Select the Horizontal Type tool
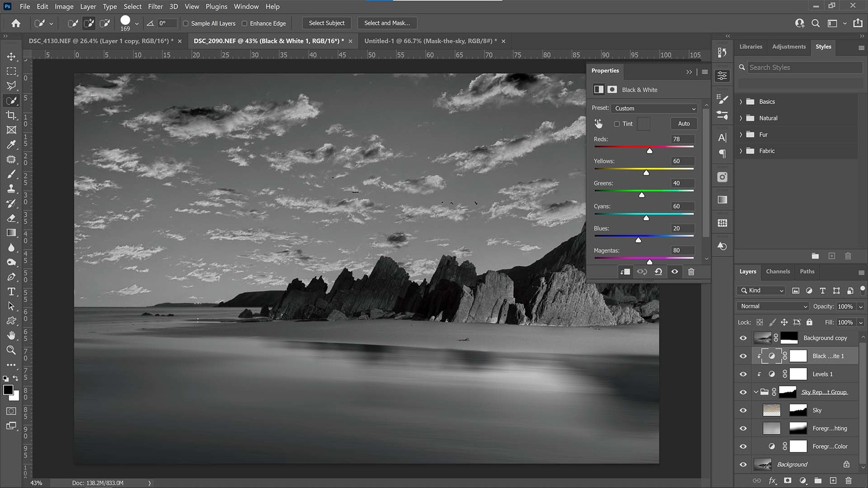 12,291
